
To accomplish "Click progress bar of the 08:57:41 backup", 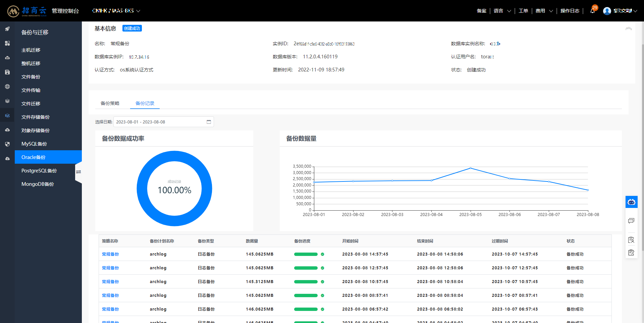I will pos(306,295).
